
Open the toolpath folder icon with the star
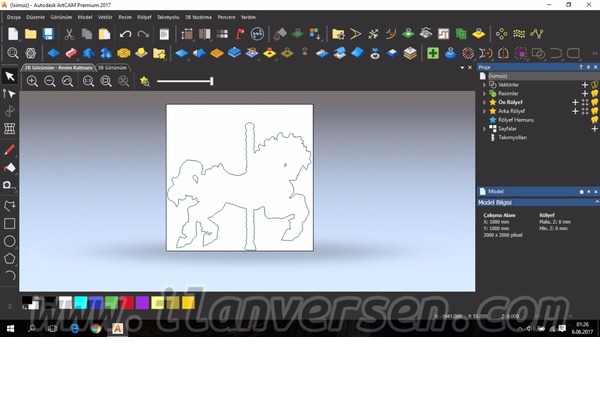coord(338,34)
